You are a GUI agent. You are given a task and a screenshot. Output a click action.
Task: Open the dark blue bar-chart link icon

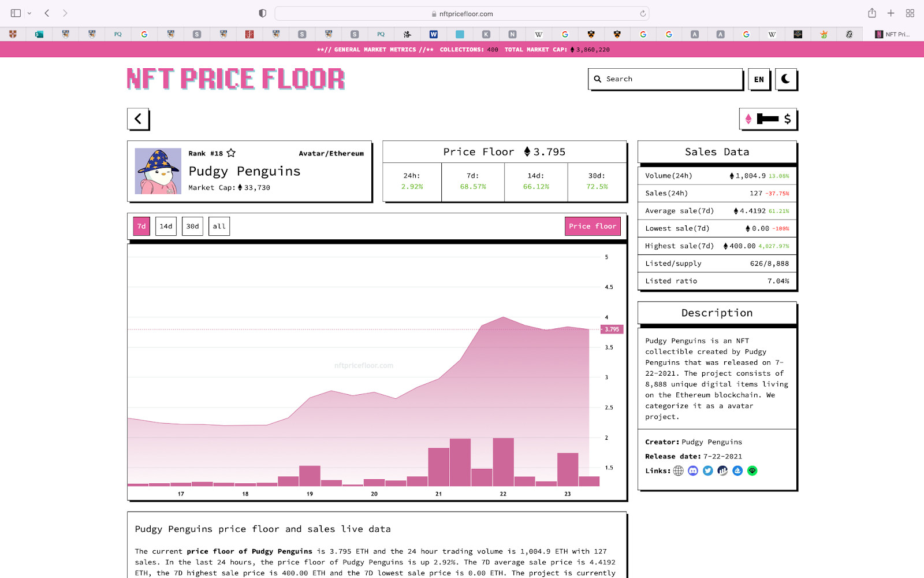pos(722,471)
